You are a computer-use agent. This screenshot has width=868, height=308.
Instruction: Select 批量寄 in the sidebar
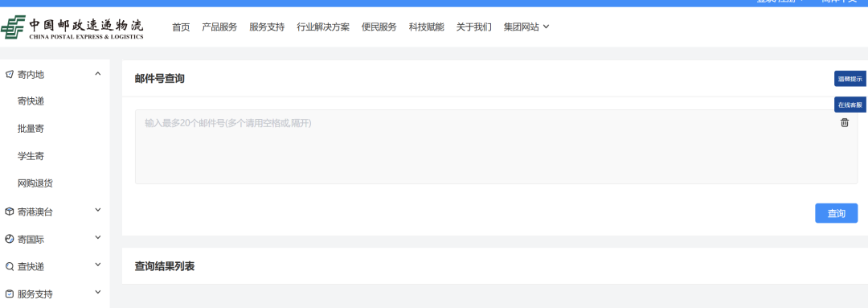(31, 129)
